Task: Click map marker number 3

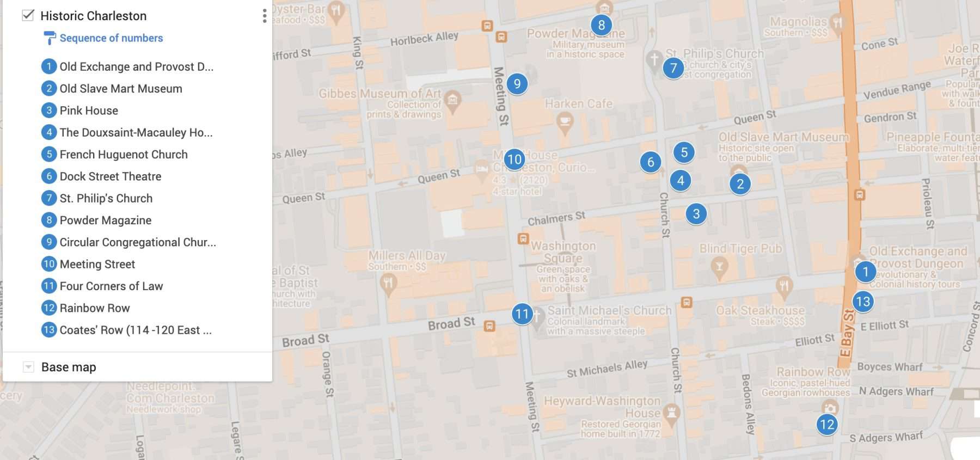Action: click(696, 214)
